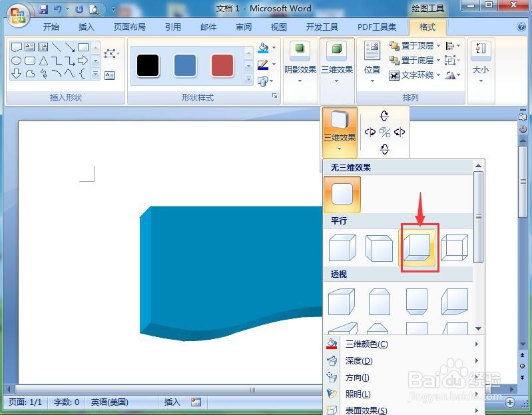Select the triangle shape in shapes gallery
Image resolution: width=532 pixels, height=415 pixels.
[43, 61]
